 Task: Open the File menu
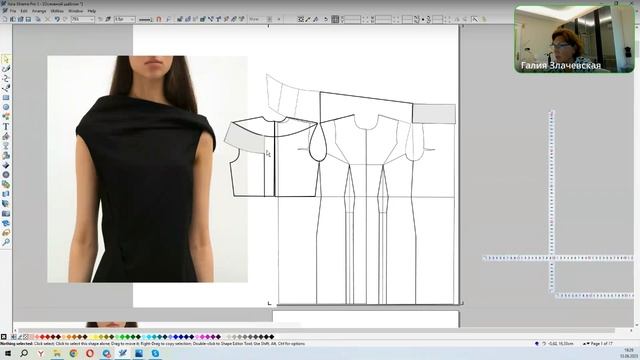point(13,11)
